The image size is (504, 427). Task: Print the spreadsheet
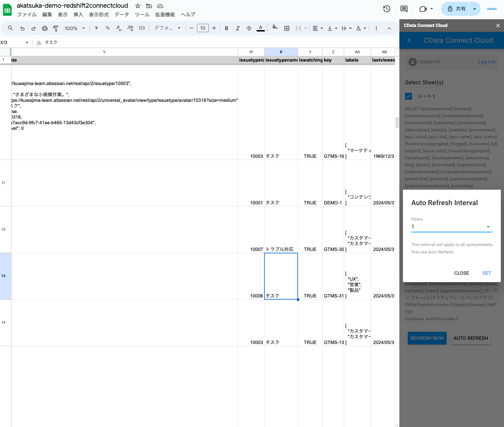[x=45, y=28]
